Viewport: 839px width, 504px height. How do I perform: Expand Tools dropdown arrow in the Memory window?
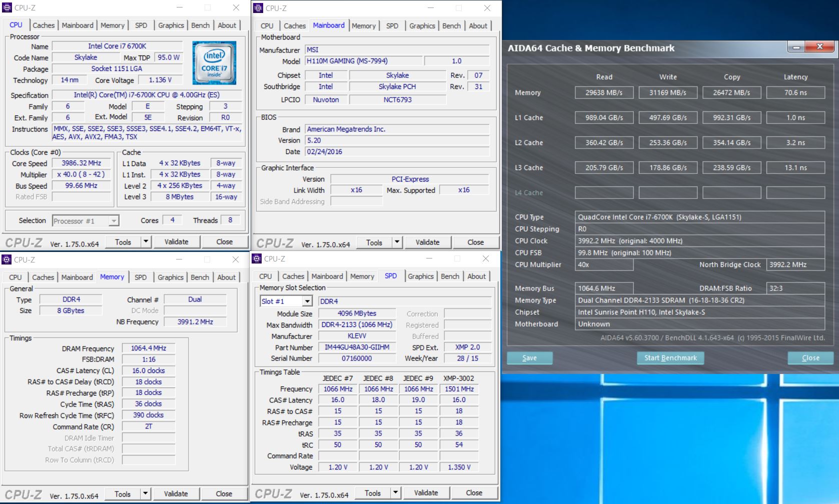tap(146, 494)
